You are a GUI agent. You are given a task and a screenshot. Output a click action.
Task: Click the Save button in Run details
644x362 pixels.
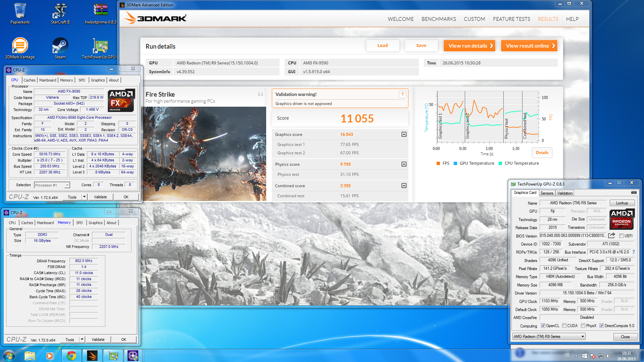pyautogui.click(x=421, y=46)
